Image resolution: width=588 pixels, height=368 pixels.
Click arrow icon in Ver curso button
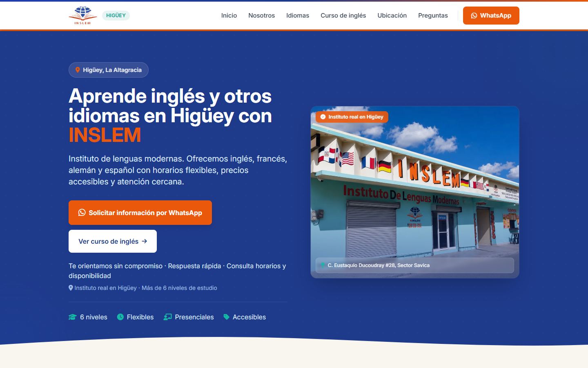tap(145, 241)
